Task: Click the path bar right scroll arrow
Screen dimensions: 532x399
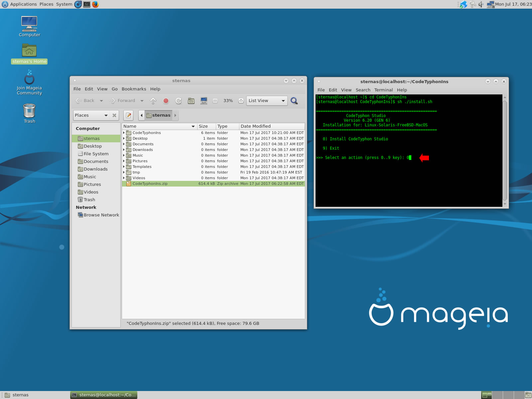Action: (x=175, y=115)
